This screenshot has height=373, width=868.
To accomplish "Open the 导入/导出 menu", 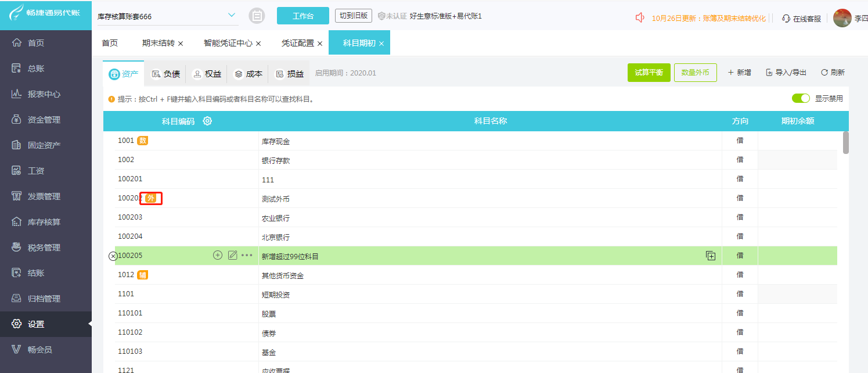I will pos(786,73).
